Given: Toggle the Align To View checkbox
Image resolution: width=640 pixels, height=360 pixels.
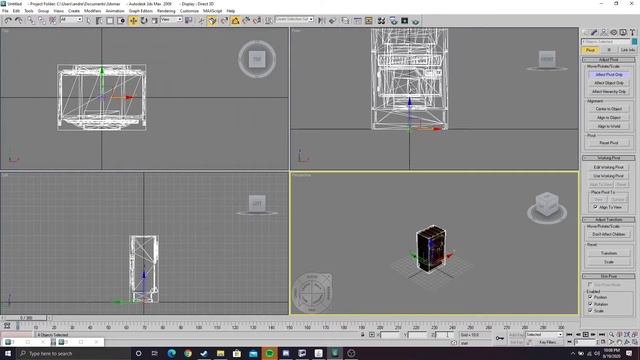Looking at the screenshot, I should [595, 207].
